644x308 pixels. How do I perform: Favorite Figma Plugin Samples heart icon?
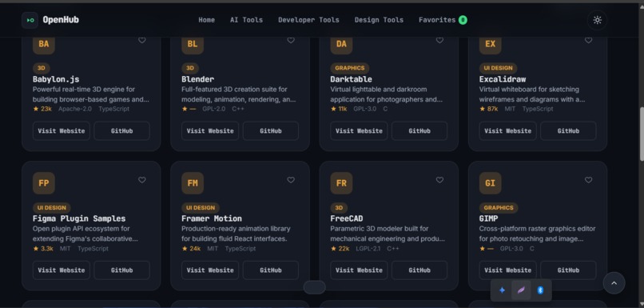click(141, 180)
